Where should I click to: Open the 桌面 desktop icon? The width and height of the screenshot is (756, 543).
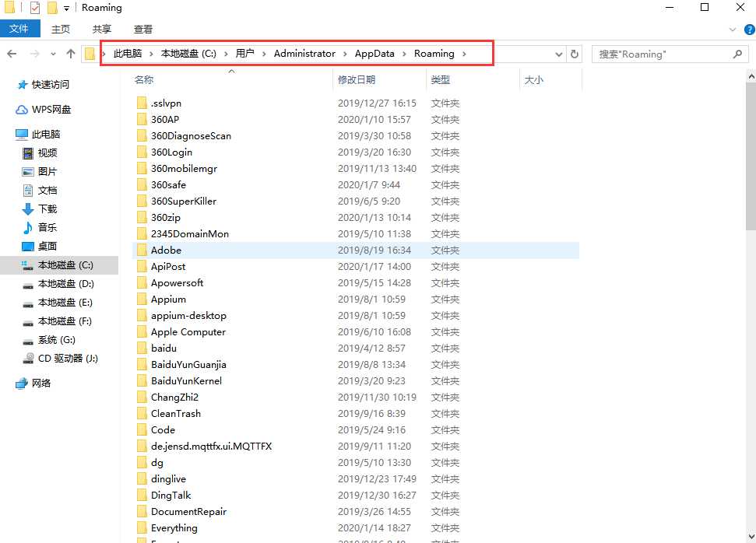pos(28,246)
